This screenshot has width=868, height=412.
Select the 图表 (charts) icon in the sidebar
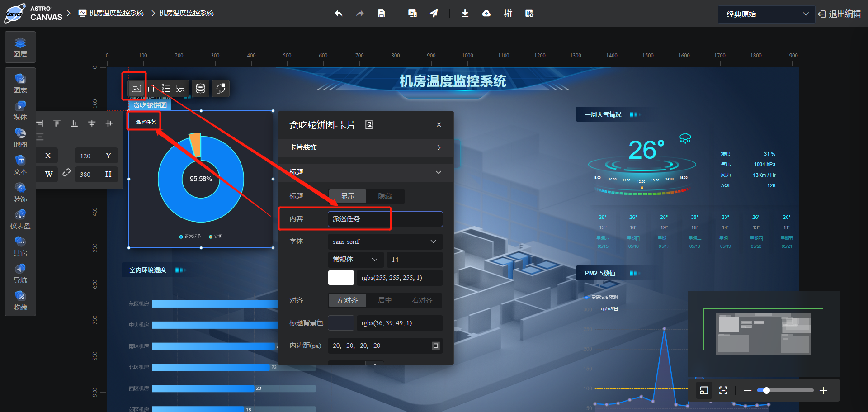[20, 84]
